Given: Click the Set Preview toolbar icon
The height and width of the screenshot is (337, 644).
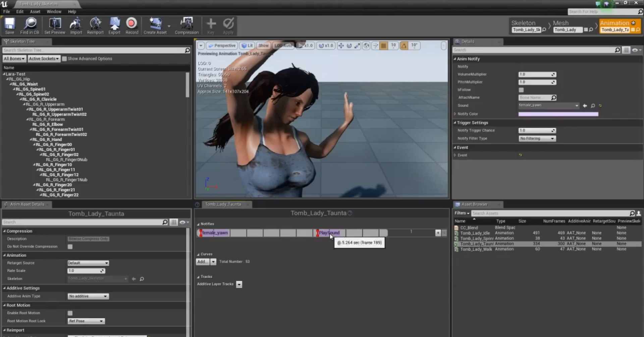Looking at the screenshot, I should pos(55,26).
